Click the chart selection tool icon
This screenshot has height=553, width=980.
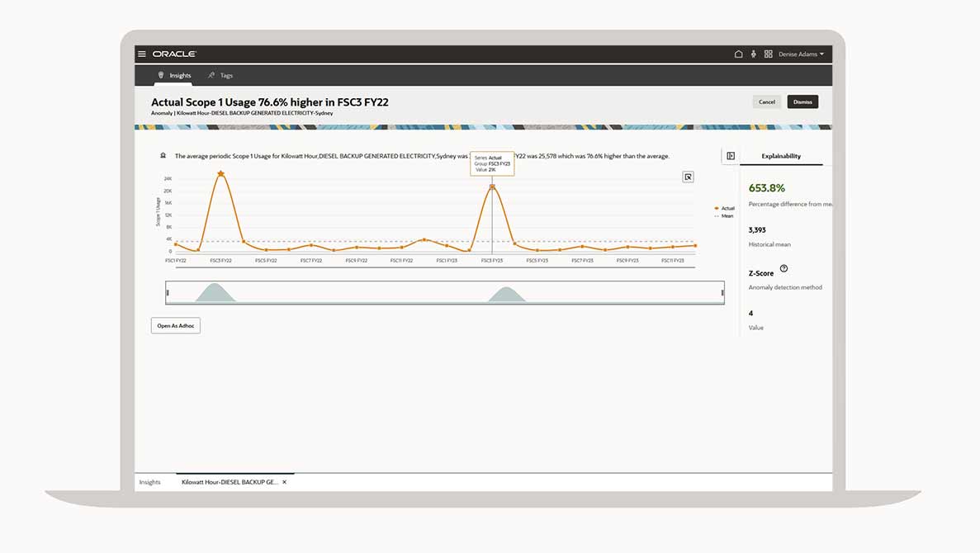pyautogui.click(x=688, y=177)
